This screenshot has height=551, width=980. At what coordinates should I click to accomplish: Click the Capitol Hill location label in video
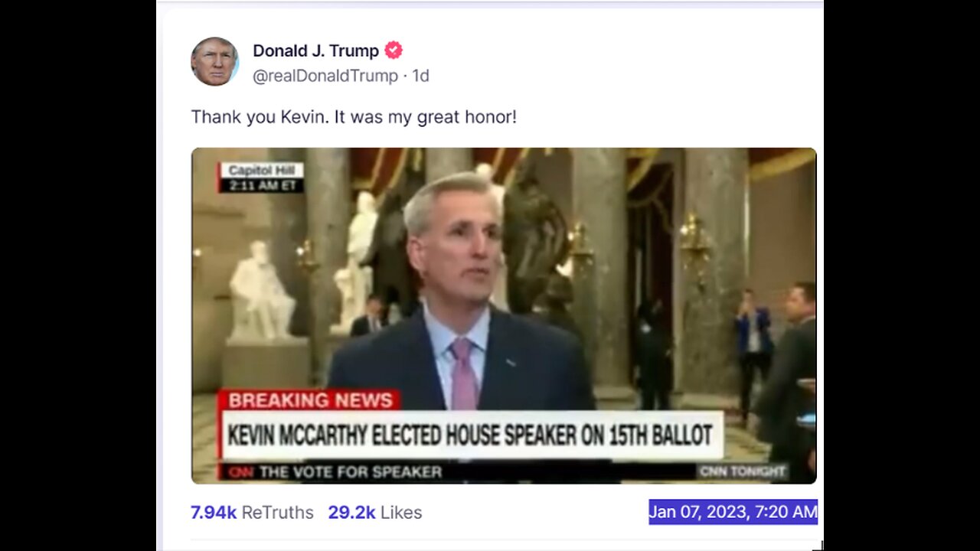click(x=262, y=171)
